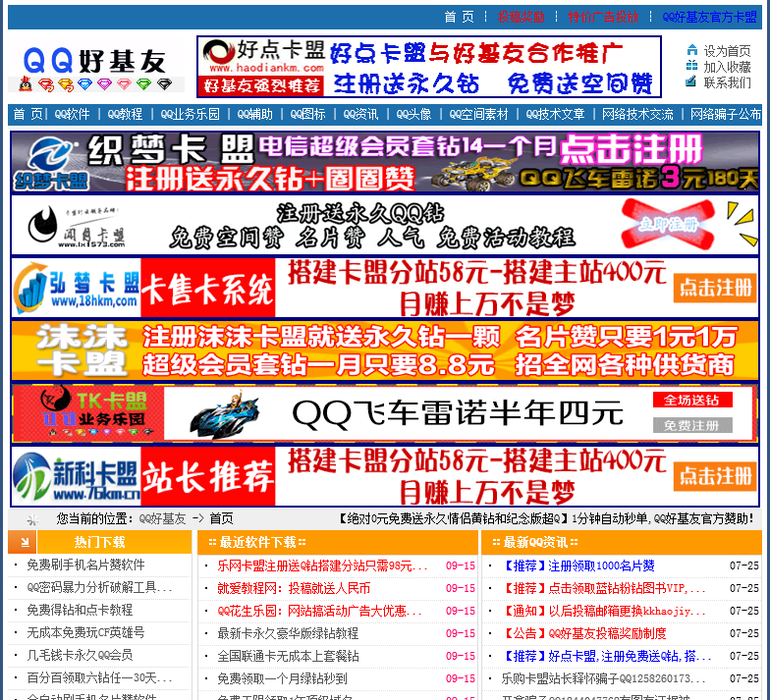This screenshot has width=770, height=700.
Task: Click 加入收藏 link
Action: pos(727,67)
